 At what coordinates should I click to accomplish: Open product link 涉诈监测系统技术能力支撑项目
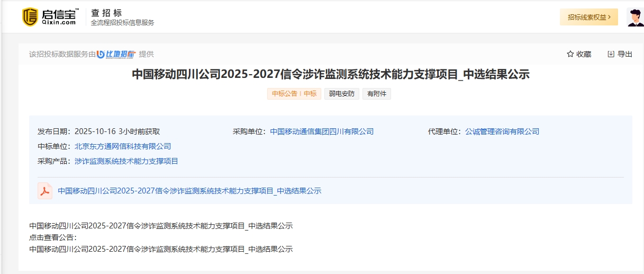tap(126, 161)
